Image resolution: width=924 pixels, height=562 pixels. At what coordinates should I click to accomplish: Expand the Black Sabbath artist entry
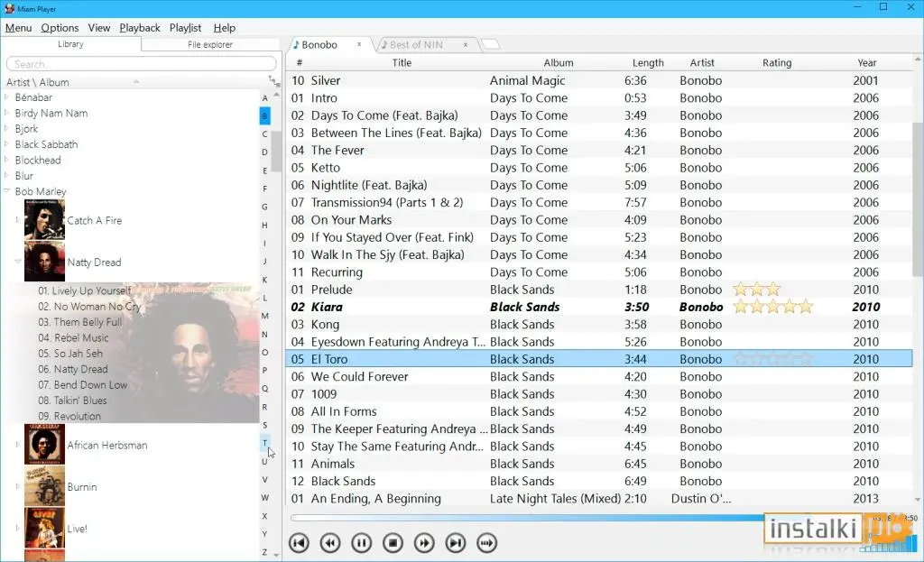tap(6, 143)
